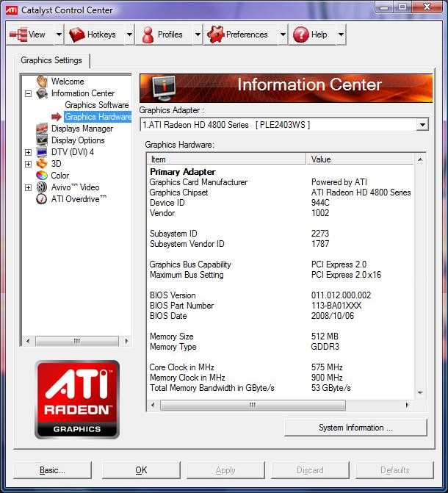Click the Displays Manager icon
Image resolution: width=448 pixels, height=493 pixels.
[x=42, y=129]
